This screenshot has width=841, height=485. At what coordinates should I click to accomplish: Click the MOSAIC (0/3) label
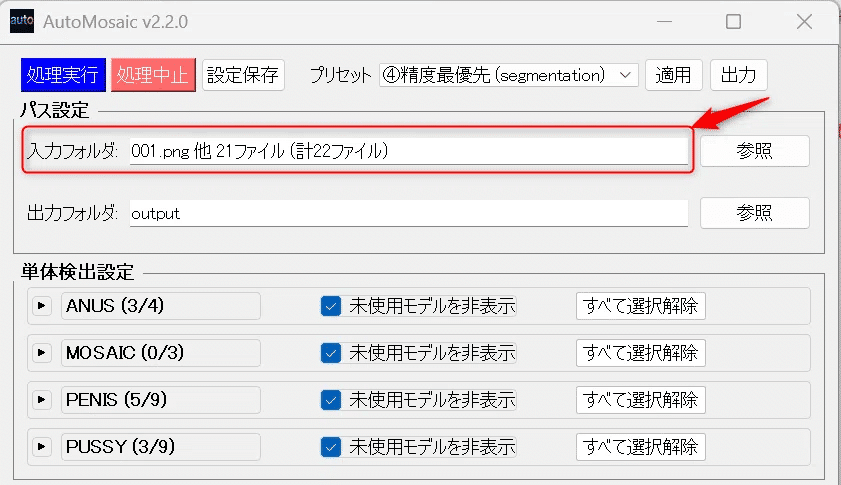[x=161, y=353]
